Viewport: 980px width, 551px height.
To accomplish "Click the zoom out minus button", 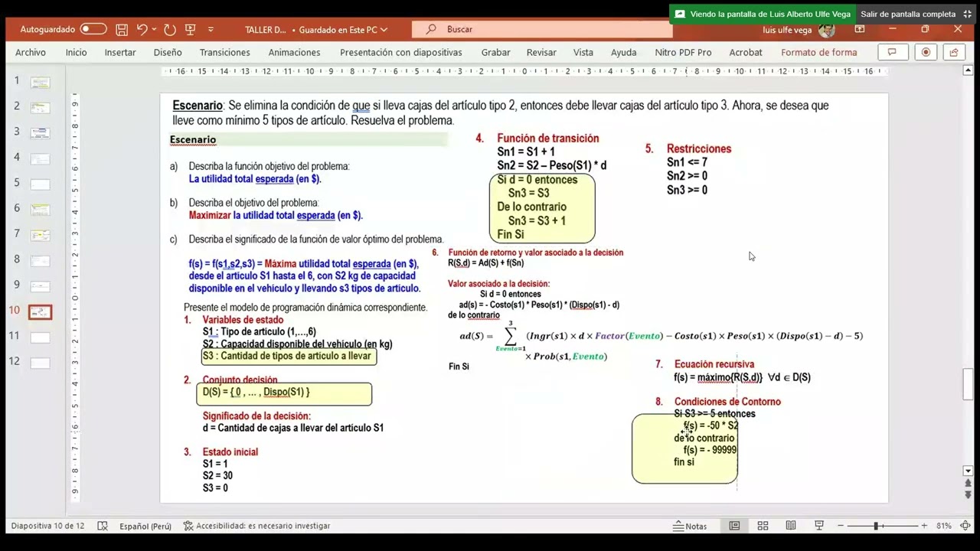I will (x=841, y=526).
